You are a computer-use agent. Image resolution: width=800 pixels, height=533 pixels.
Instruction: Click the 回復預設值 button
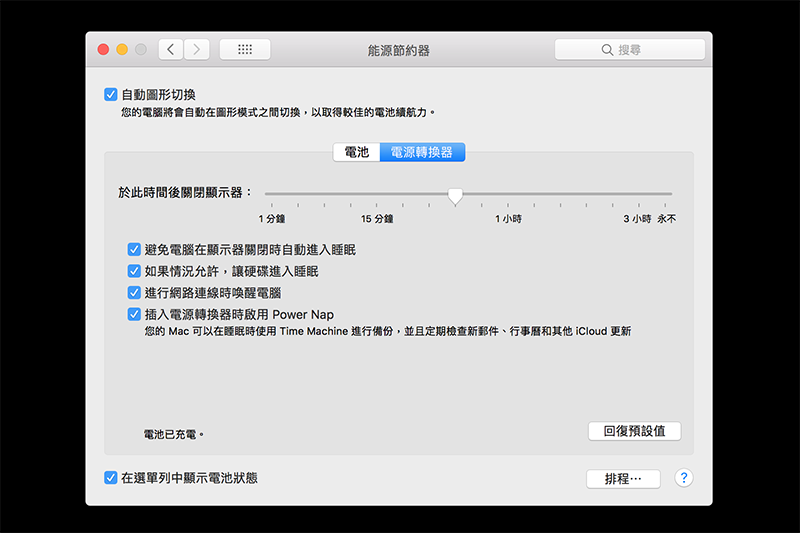[x=634, y=431]
